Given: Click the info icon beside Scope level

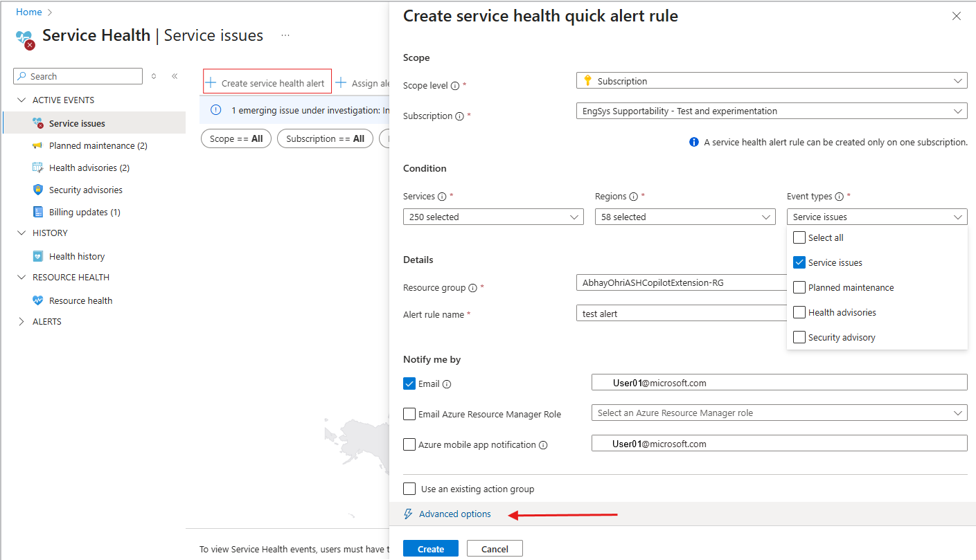Looking at the screenshot, I should click(x=455, y=86).
